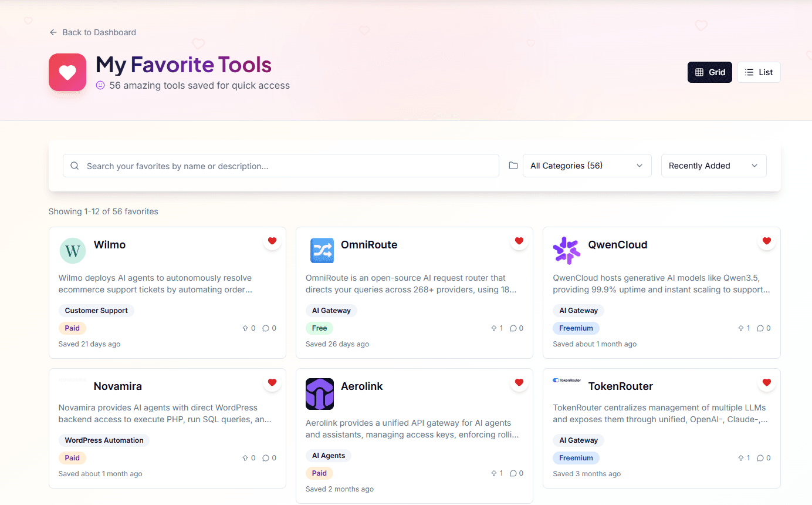
Task: Click the OmniRoute shuffle logo
Action: pyautogui.click(x=322, y=251)
